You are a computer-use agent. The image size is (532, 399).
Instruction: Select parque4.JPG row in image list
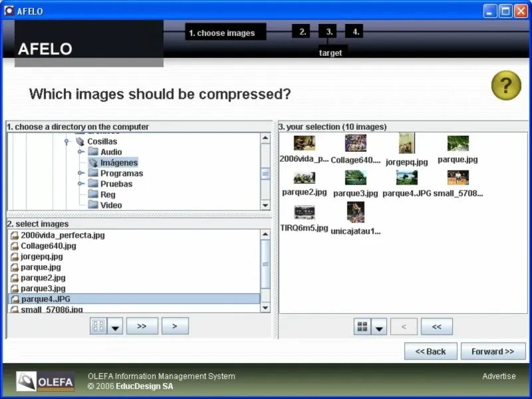click(x=134, y=299)
